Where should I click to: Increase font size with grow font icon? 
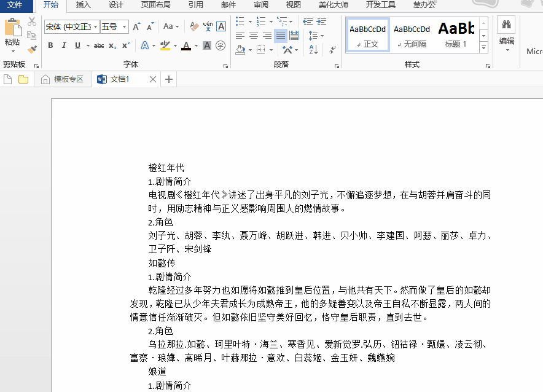pos(137,26)
